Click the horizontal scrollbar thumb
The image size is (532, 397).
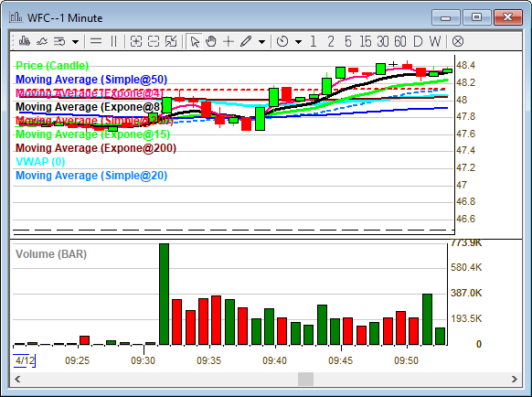(305, 379)
